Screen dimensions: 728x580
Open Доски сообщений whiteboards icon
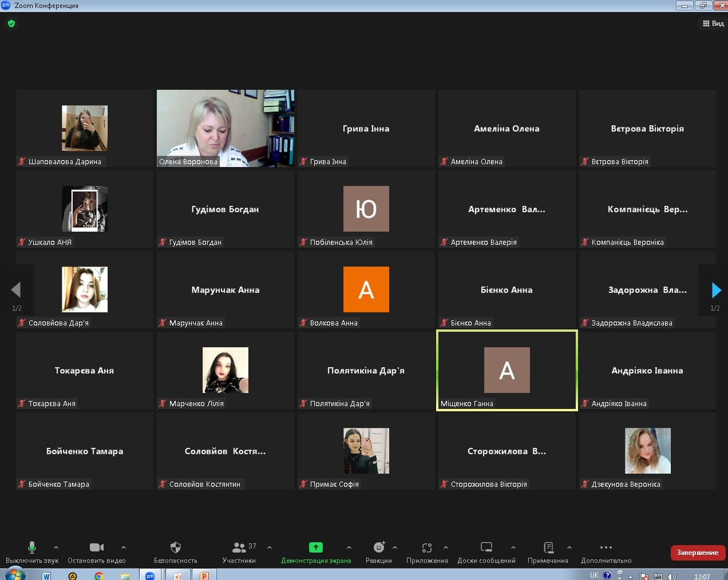pyautogui.click(x=486, y=547)
